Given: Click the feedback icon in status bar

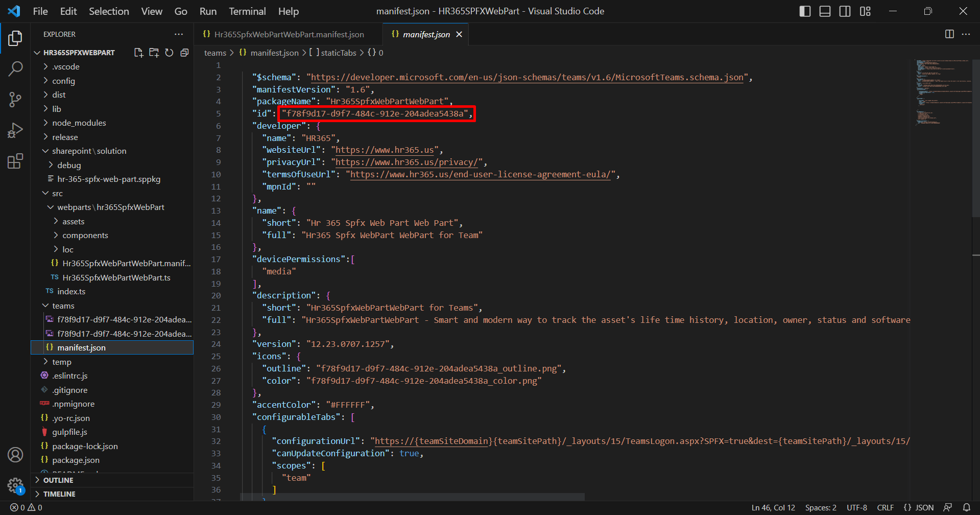Looking at the screenshot, I should (947, 507).
